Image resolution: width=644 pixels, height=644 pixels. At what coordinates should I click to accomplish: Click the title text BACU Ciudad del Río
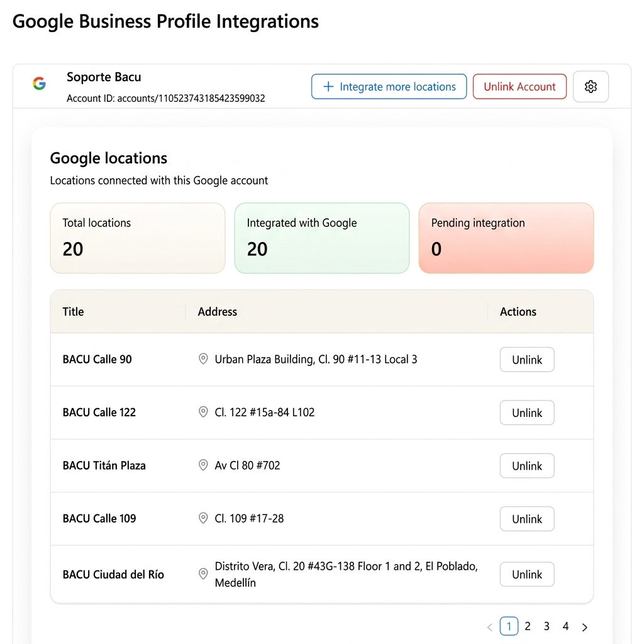tap(113, 574)
